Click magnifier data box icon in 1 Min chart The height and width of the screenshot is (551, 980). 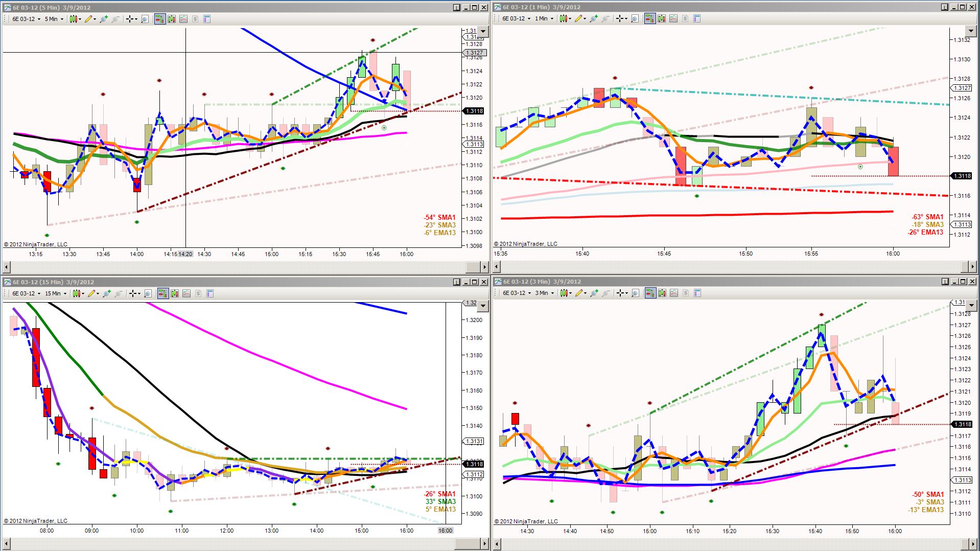[635, 18]
